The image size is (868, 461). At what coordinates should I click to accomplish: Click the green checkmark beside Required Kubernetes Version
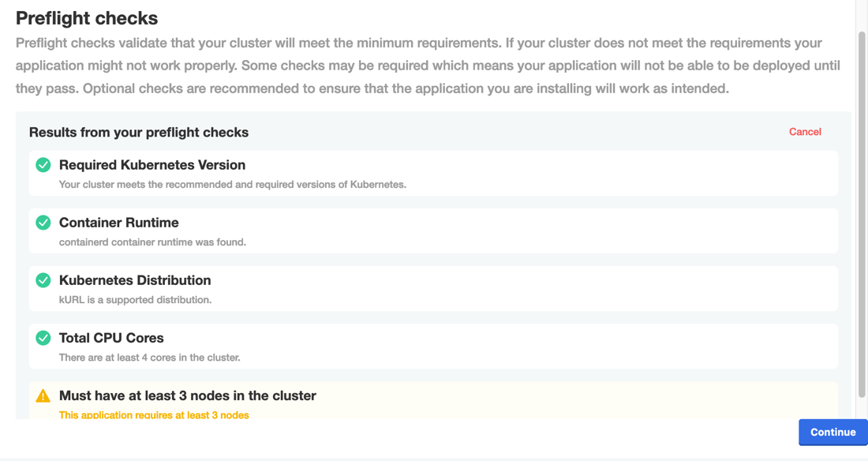tap(43, 164)
